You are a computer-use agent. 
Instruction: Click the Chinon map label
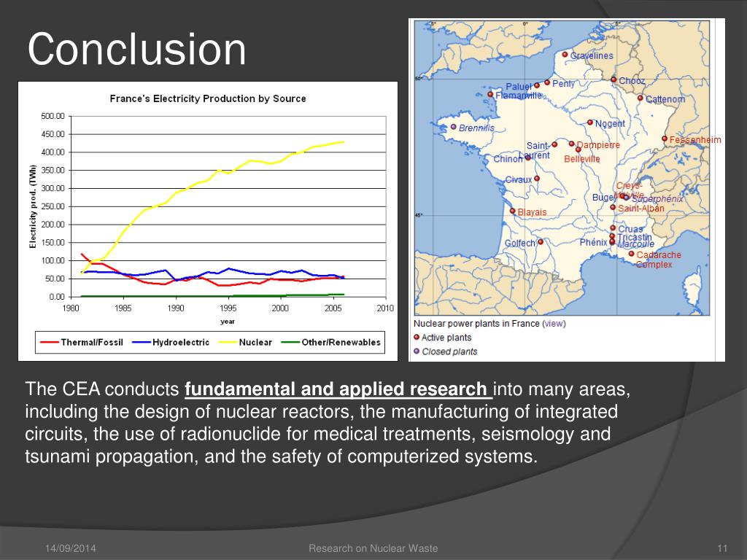click(x=508, y=158)
